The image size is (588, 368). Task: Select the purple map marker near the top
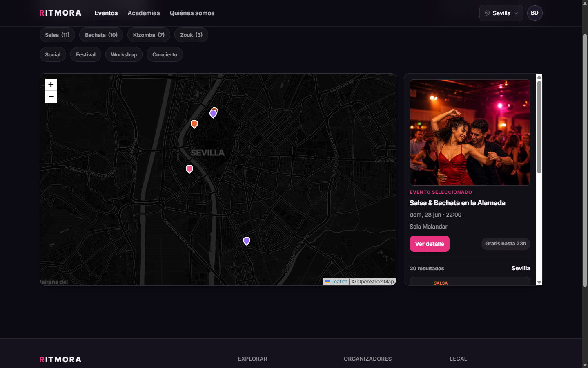213,114
